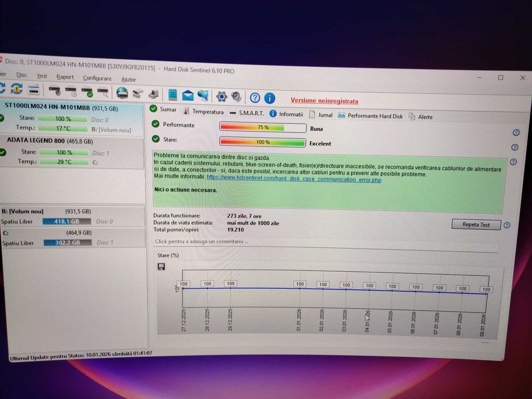Click the graph point labeled 09.01.2026
532x399 pixels.
[x=486, y=294]
